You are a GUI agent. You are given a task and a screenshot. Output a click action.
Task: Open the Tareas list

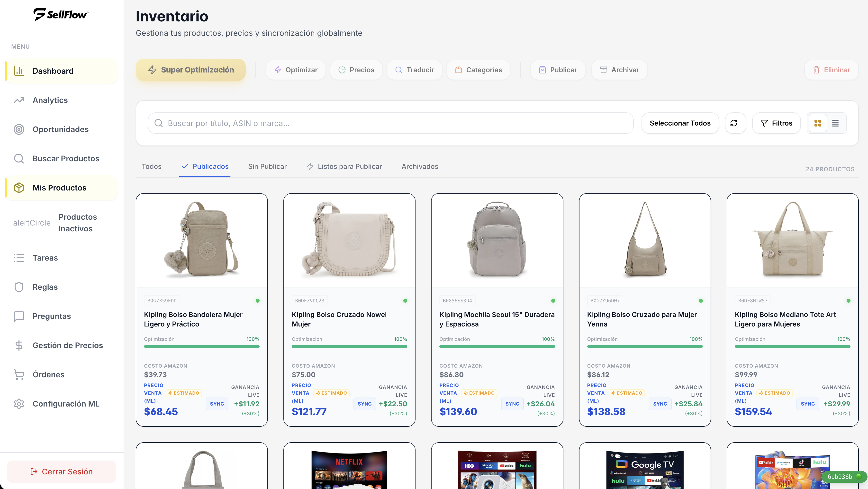pos(45,257)
